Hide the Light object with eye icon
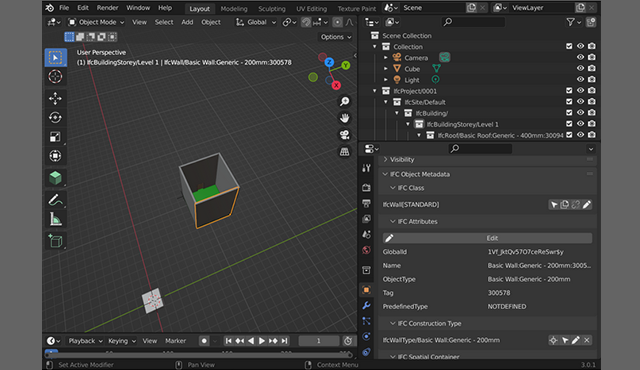Viewport: 640px width, 370px height. tap(580, 79)
